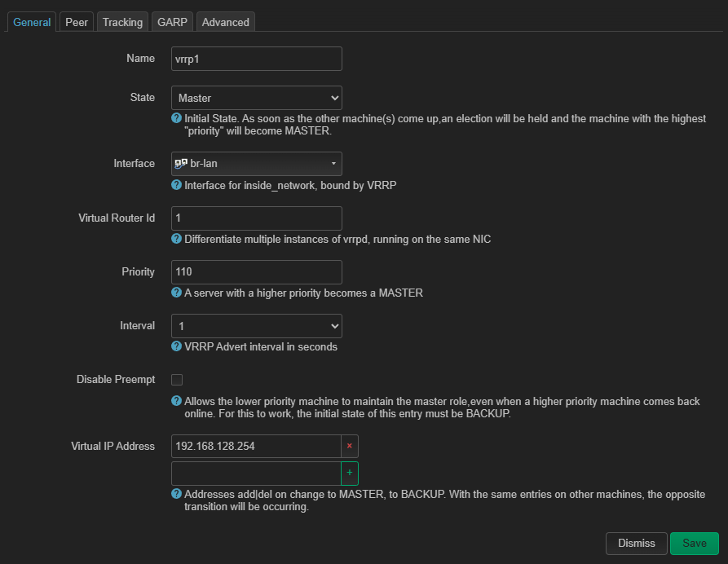Switch to the Peer tab
Screen dimensions: 728x564
point(77,22)
